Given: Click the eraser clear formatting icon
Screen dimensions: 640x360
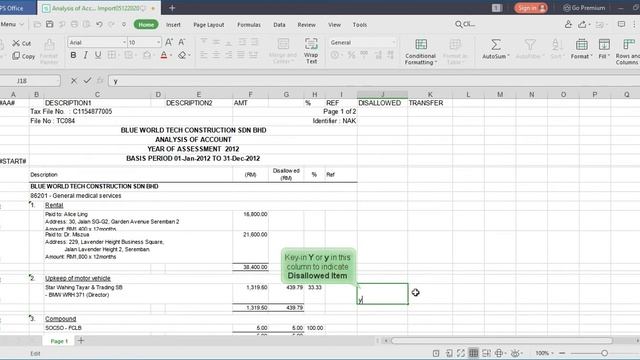Looking at the screenshot, I should point(182,55).
